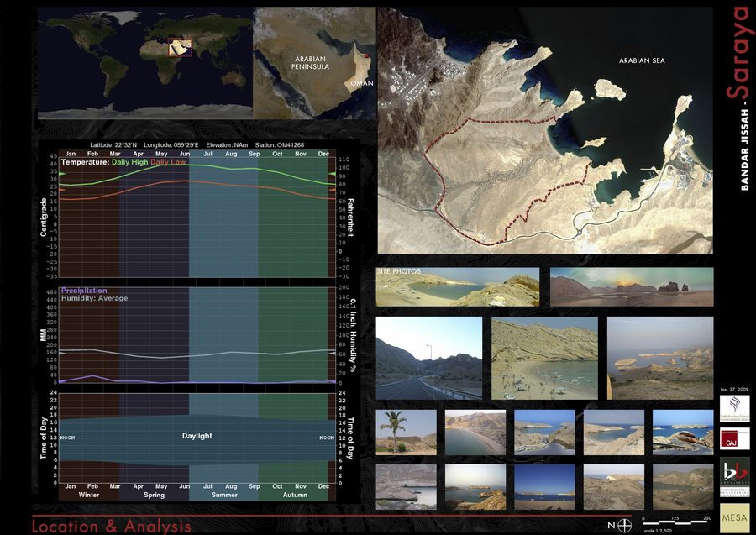
Task: Click the red 'Daily Low' legend text
Action: [x=168, y=162]
